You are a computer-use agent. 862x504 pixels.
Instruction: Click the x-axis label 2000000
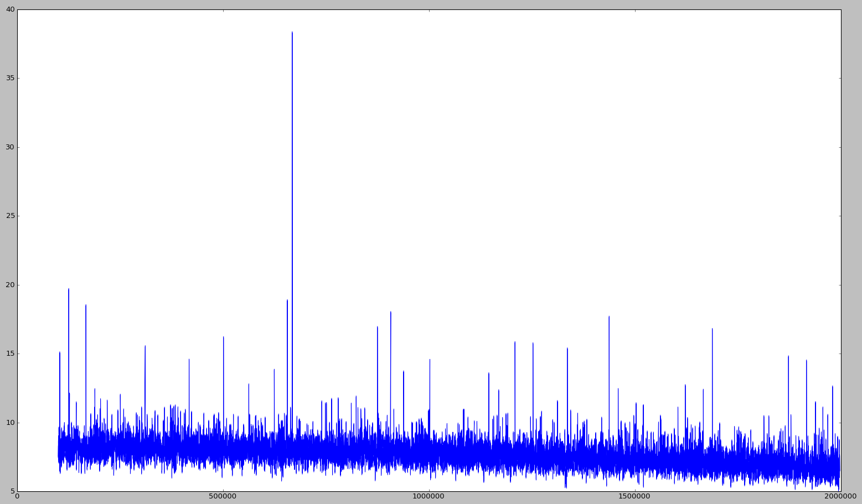click(x=840, y=498)
